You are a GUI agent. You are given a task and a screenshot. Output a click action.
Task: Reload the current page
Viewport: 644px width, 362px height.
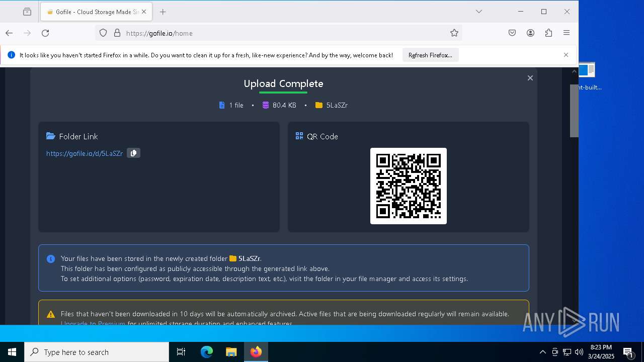(45, 33)
